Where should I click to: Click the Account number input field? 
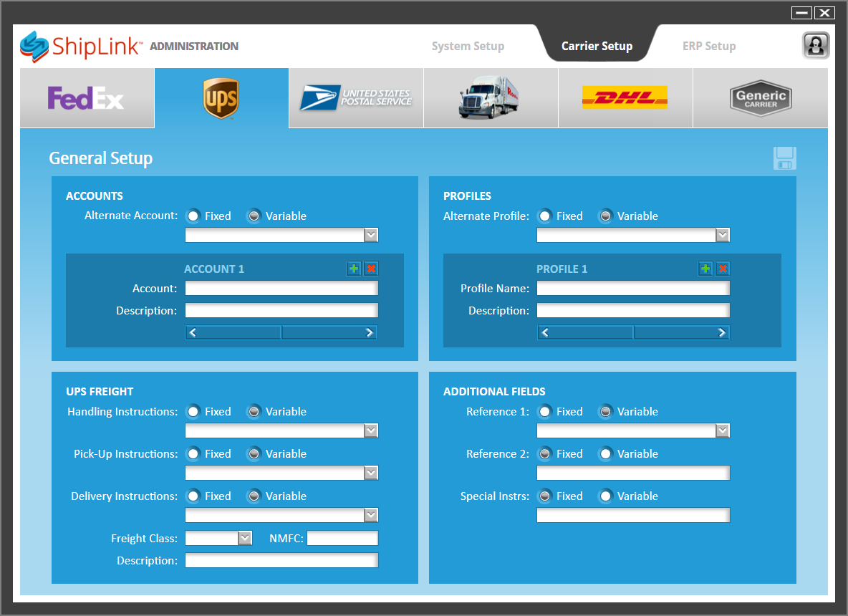pyautogui.click(x=281, y=288)
